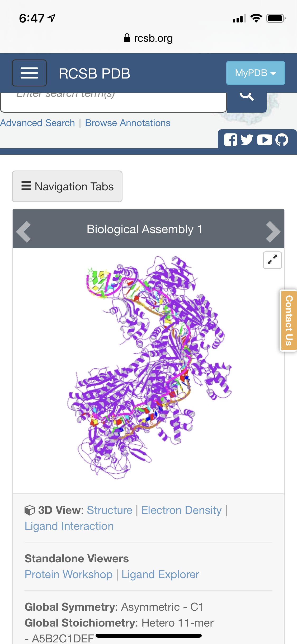Open the hamburger menu in header
Viewport: 297px width, 644px height.
click(x=29, y=73)
